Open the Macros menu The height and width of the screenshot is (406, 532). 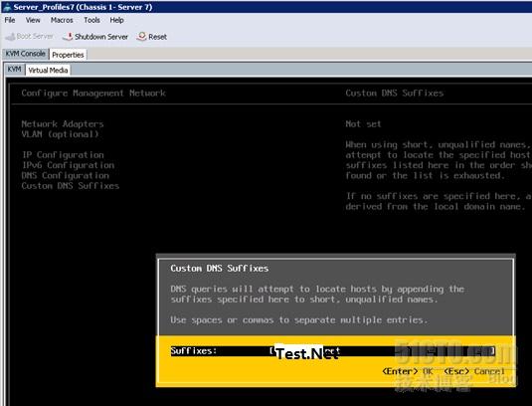pyautogui.click(x=62, y=20)
